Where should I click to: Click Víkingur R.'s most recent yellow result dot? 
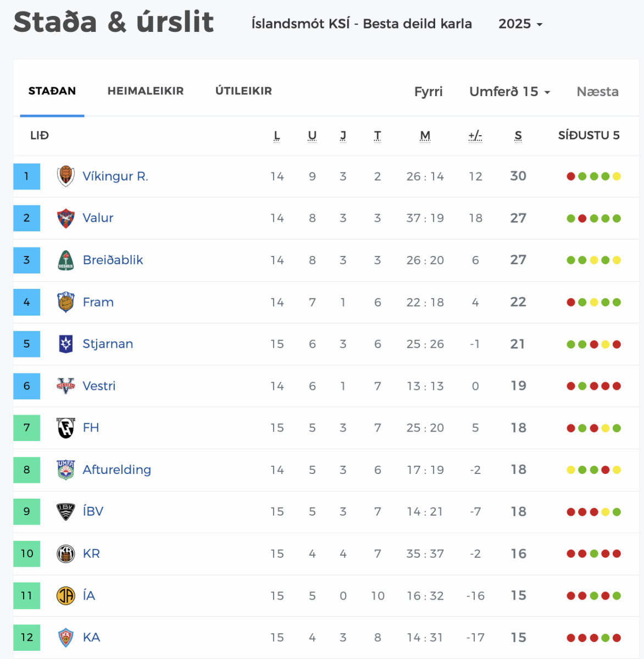617,176
